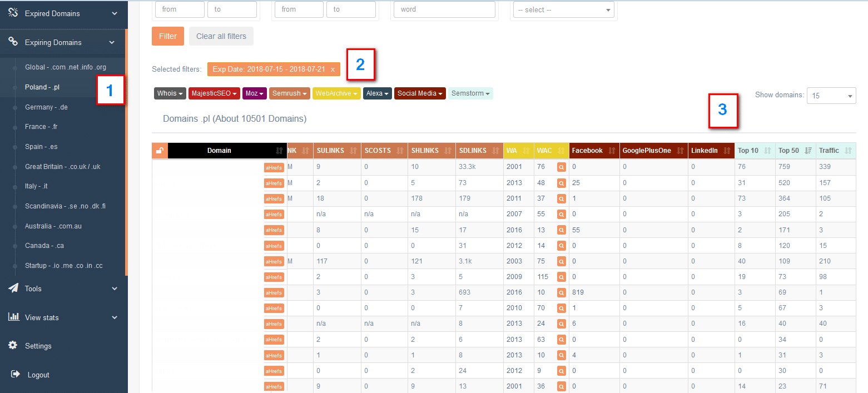This screenshot has width=868, height=393.
Task: Sort by the Top 50 column
Action: click(795, 151)
